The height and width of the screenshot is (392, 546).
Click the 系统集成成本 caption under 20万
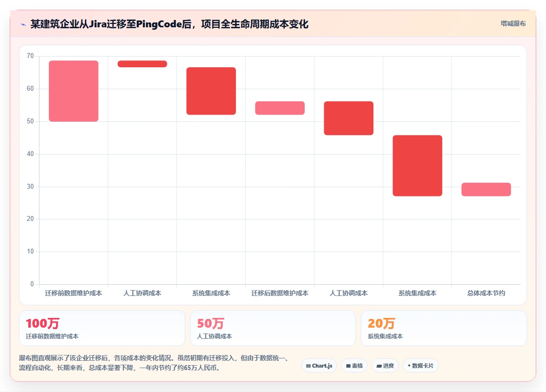point(385,336)
